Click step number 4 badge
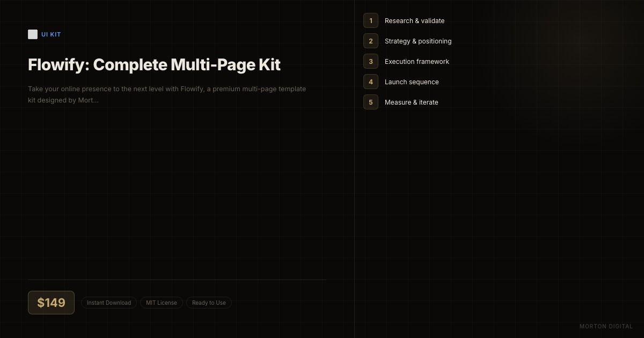The width and height of the screenshot is (644, 338). point(371,82)
